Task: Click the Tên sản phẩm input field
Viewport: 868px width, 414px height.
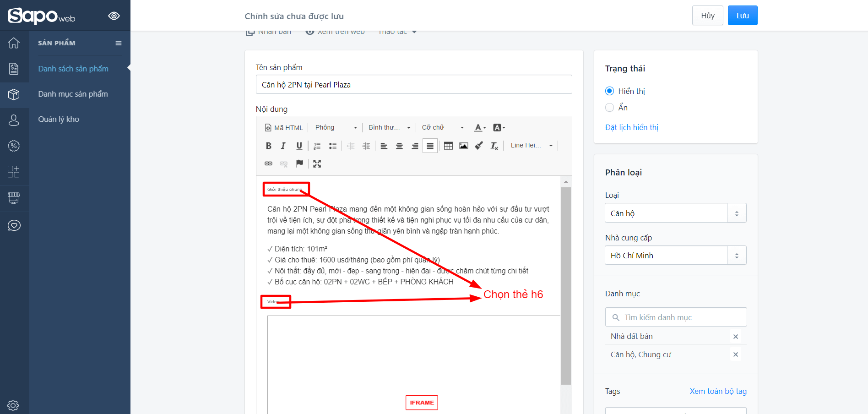Action: click(x=414, y=84)
